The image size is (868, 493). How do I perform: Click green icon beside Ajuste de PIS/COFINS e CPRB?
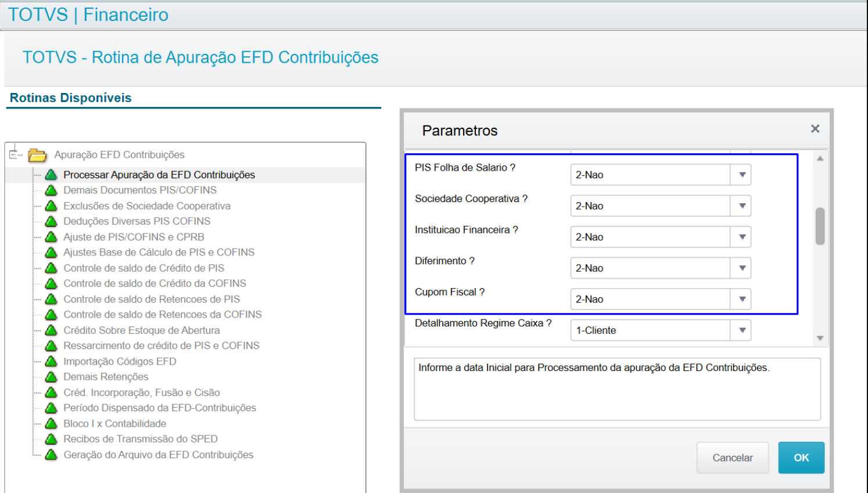click(x=51, y=237)
